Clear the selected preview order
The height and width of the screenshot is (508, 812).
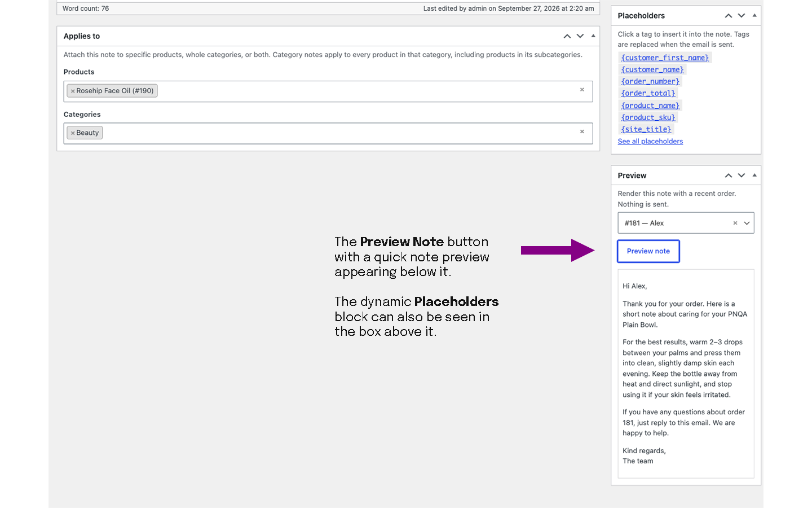(x=735, y=223)
